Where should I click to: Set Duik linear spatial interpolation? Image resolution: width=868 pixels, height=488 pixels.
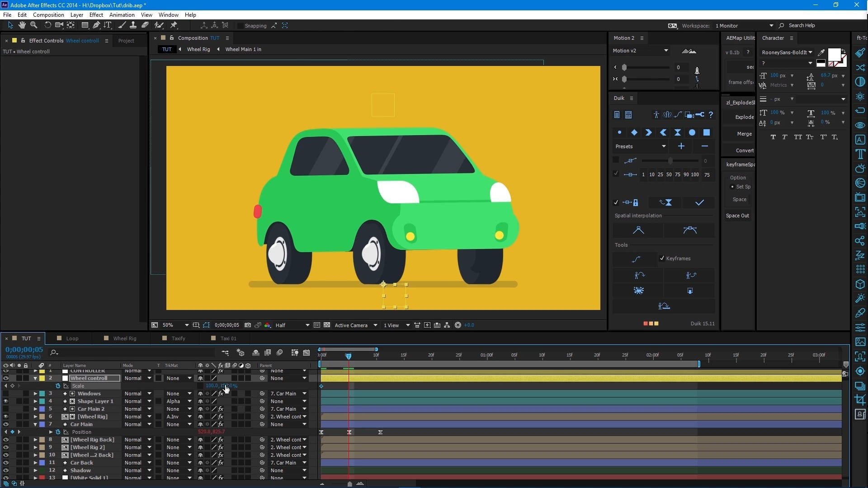coord(638,230)
